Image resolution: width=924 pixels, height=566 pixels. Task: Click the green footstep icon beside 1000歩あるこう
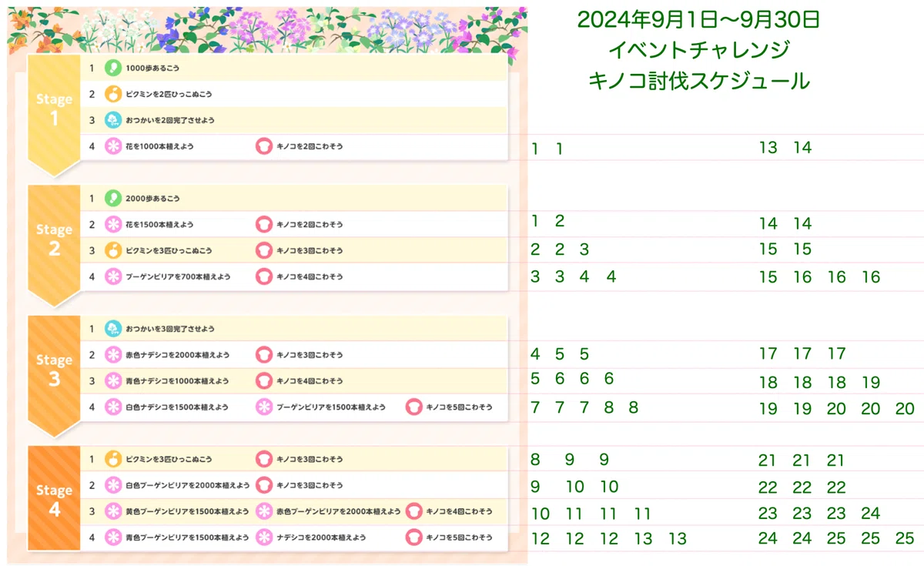113,68
